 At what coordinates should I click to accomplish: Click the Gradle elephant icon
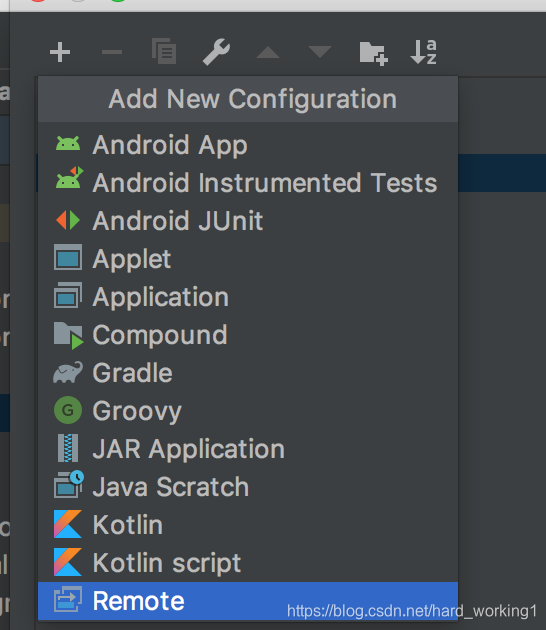[x=68, y=372]
